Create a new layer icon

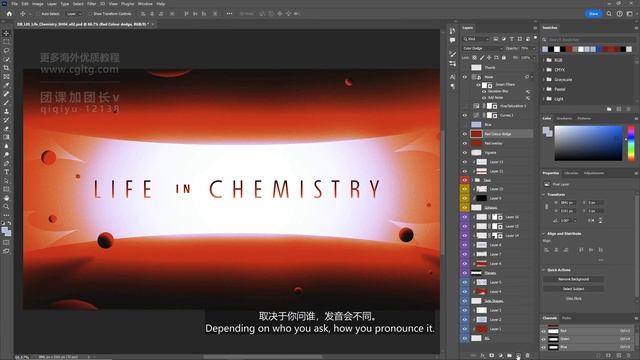coord(518,356)
